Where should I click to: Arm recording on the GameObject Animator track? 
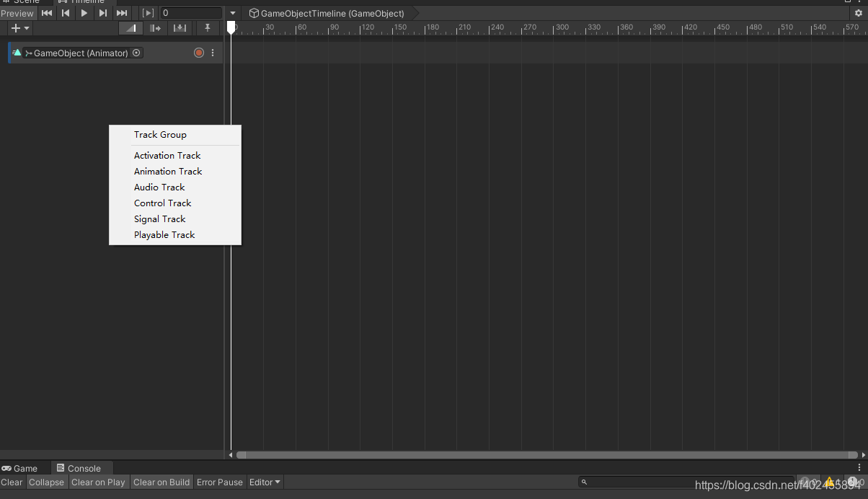pos(198,52)
